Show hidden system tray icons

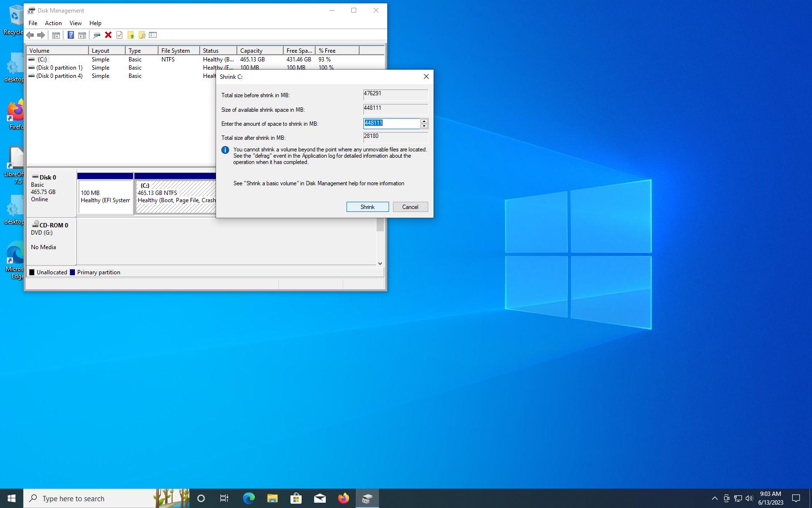coord(714,498)
